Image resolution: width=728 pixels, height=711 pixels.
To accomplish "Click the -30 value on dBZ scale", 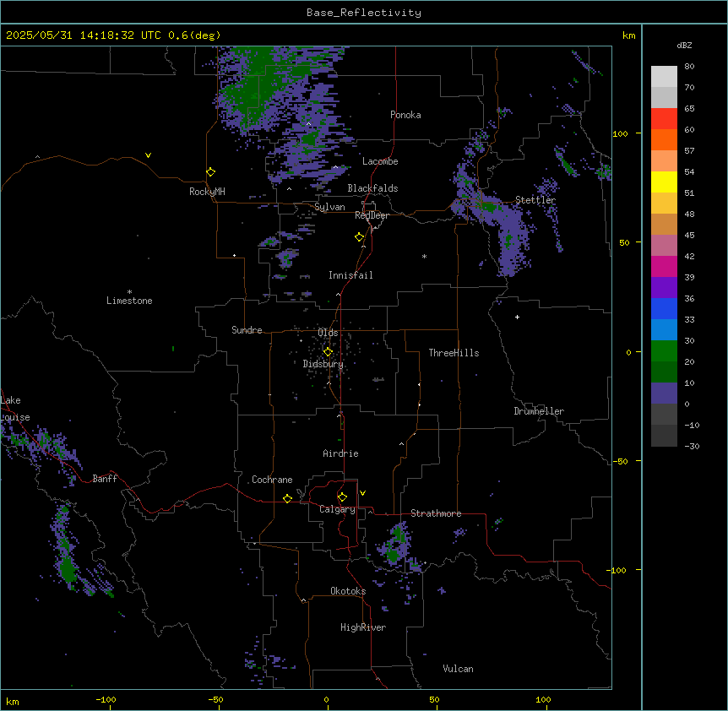I will coord(692,446).
